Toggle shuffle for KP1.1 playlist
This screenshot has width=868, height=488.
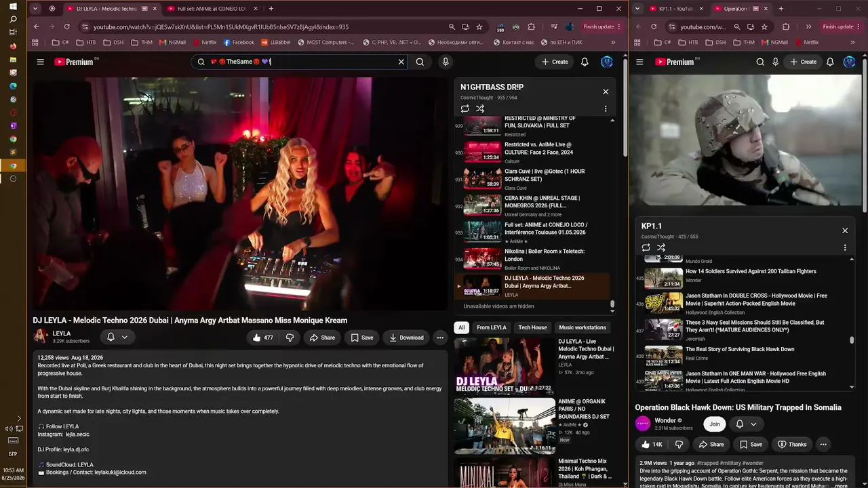tap(661, 247)
